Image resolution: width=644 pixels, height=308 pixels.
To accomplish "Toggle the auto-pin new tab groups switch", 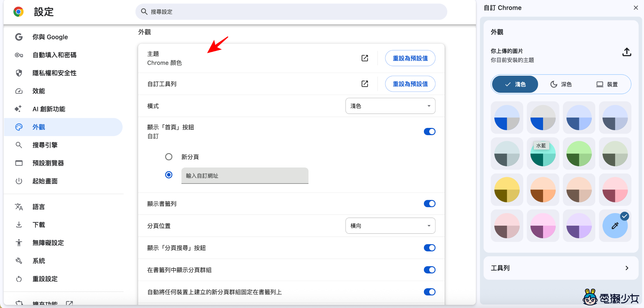I will [430, 292].
